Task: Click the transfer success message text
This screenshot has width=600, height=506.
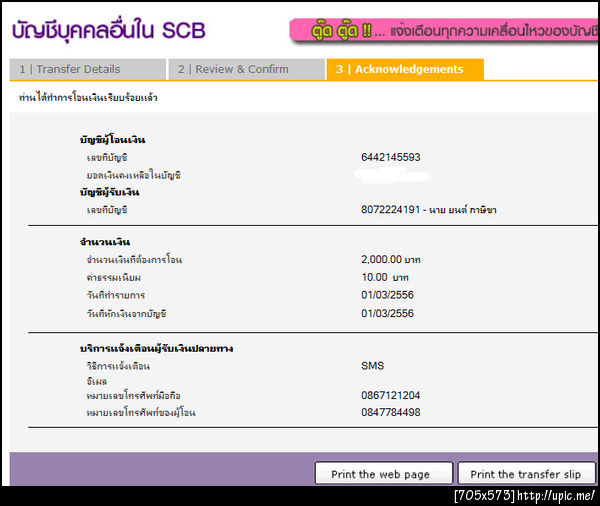Action: (88, 98)
